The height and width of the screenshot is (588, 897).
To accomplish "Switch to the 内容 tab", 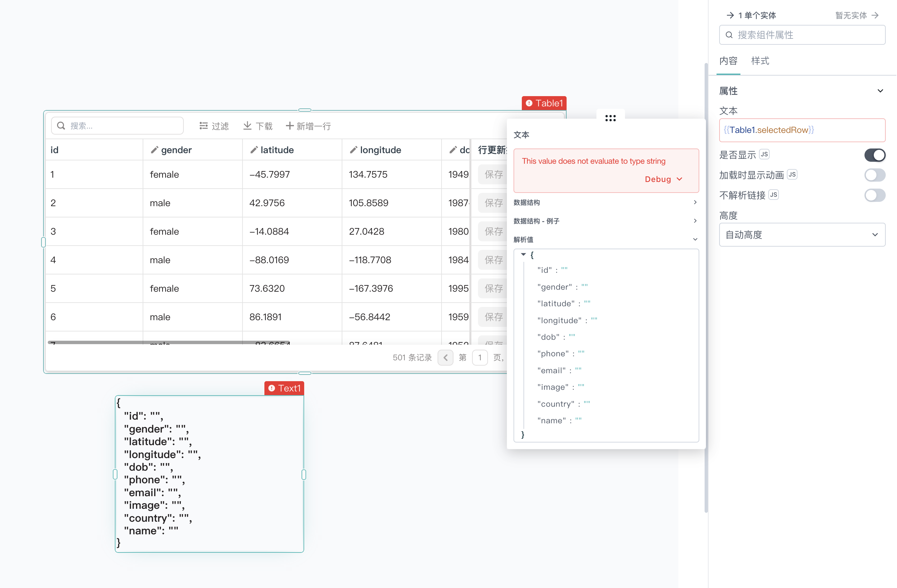I will click(x=728, y=61).
